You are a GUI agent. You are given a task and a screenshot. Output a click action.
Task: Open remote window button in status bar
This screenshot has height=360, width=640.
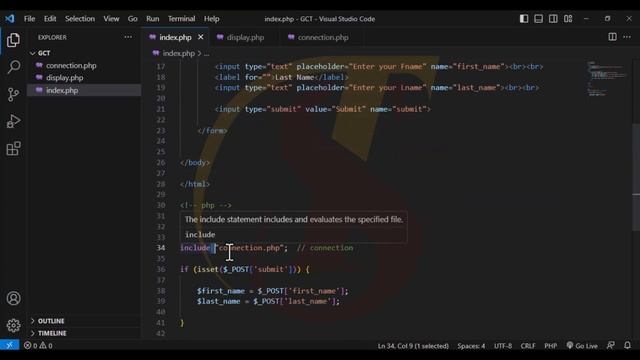[9, 345]
